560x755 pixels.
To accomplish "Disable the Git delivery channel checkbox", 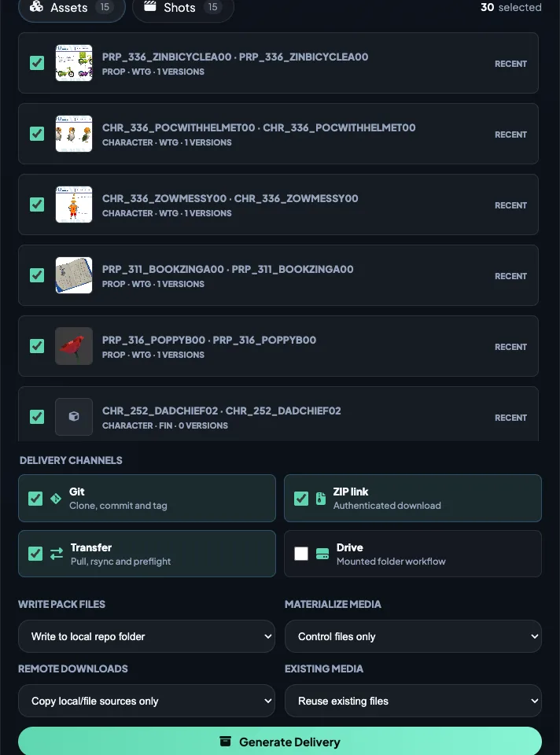I will [x=35, y=499].
